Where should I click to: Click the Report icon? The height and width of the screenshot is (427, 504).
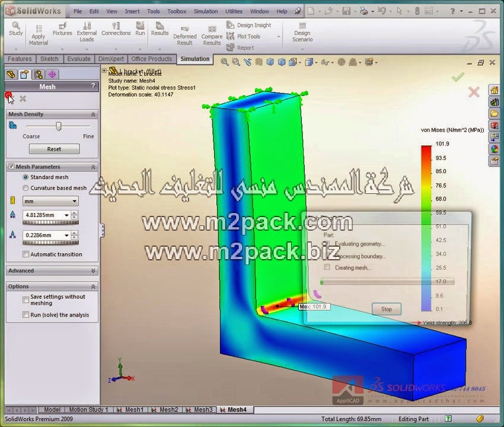point(230,47)
